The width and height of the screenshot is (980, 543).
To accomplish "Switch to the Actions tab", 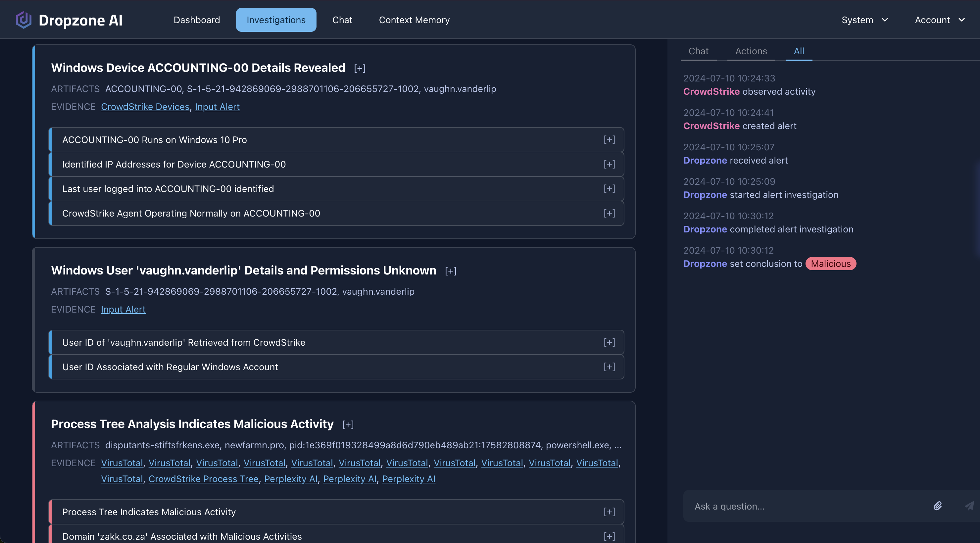I will [751, 51].
